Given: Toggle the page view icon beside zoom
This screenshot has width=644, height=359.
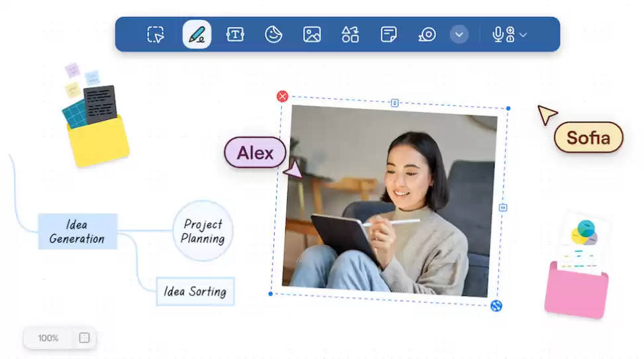Looking at the screenshot, I should pyautogui.click(x=84, y=338).
